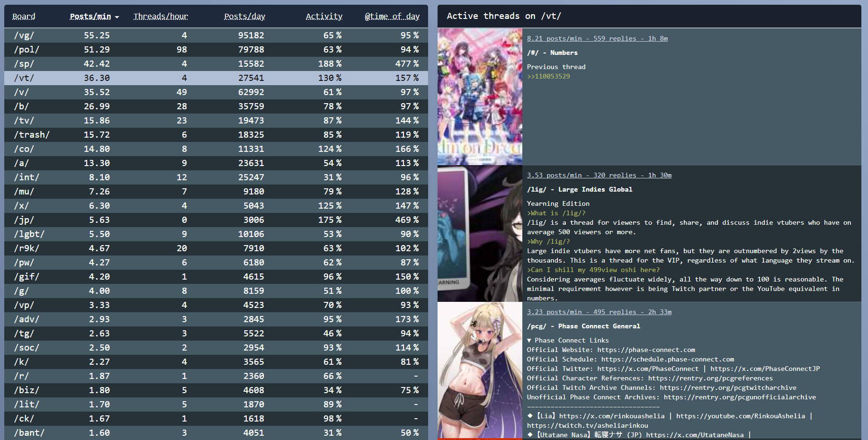Click the '/pcg/ - Phase Connect General' title

click(583, 326)
